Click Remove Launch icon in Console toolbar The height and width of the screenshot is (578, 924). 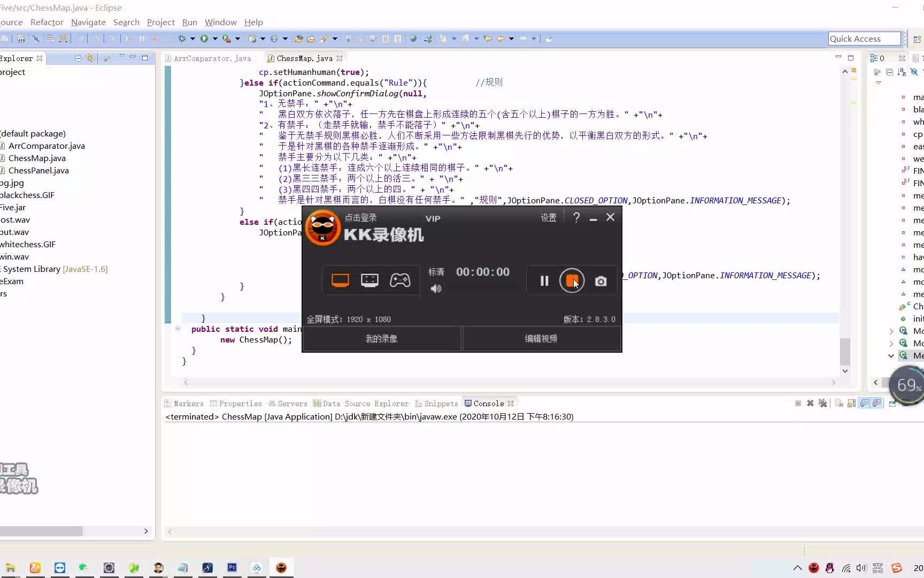click(x=810, y=403)
